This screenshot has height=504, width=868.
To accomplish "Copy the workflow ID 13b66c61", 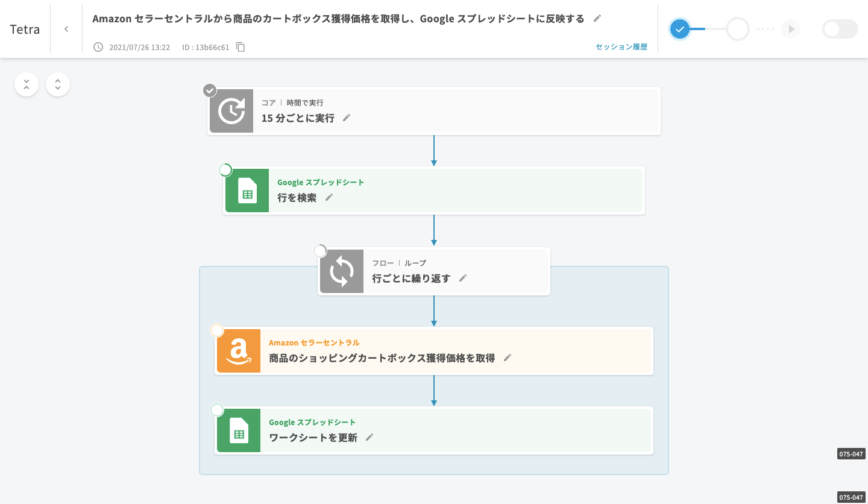I will click(241, 47).
